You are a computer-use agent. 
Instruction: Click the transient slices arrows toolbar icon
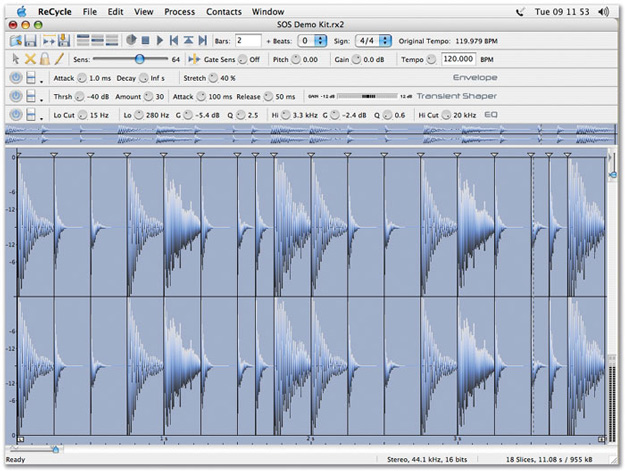[x=49, y=41]
